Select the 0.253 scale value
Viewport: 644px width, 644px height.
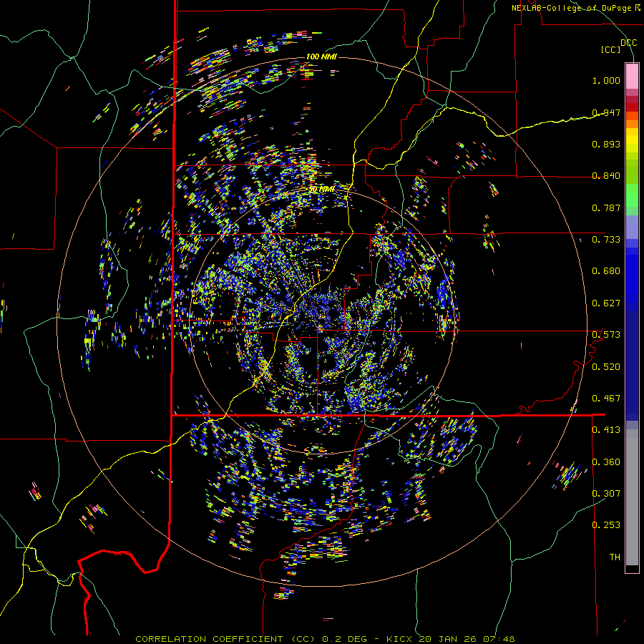[606, 525]
